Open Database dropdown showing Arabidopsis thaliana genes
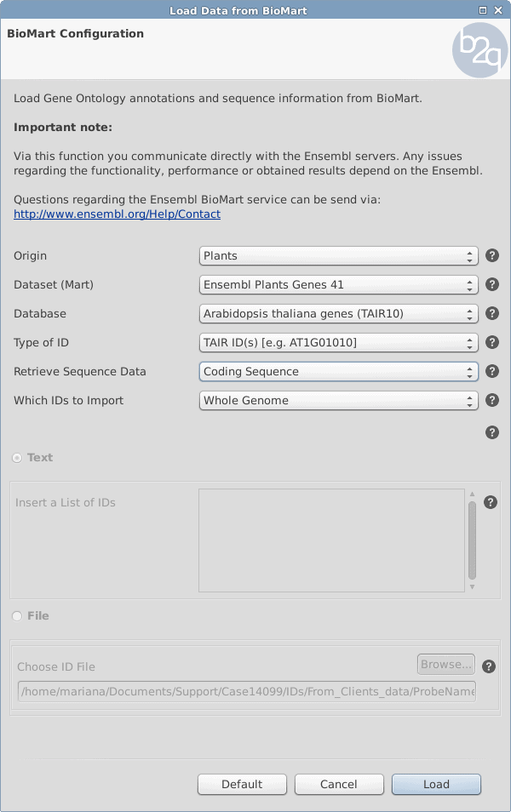511x812 pixels. pyautogui.click(x=338, y=314)
